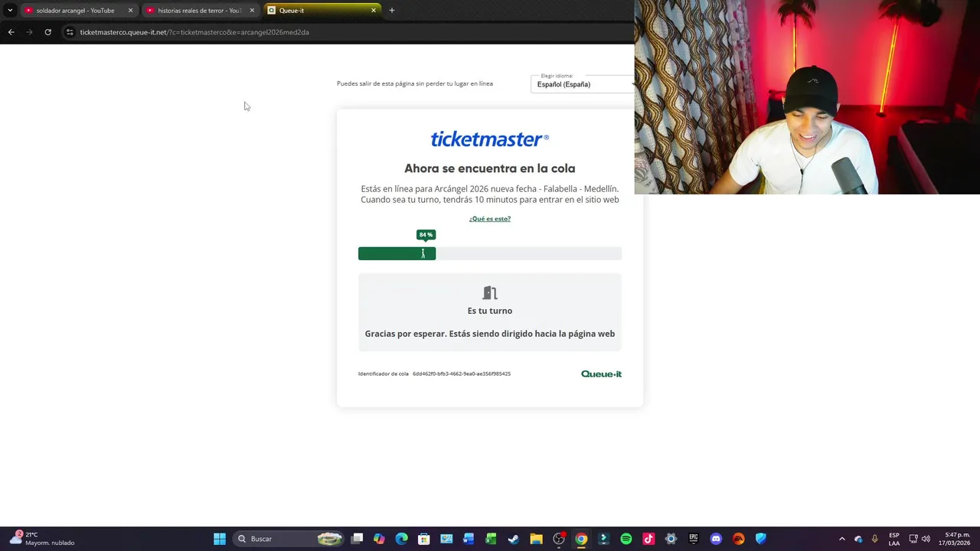The width and height of the screenshot is (980, 551).
Task: Click the 84 % progress badge
Action: tap(426, 235)
